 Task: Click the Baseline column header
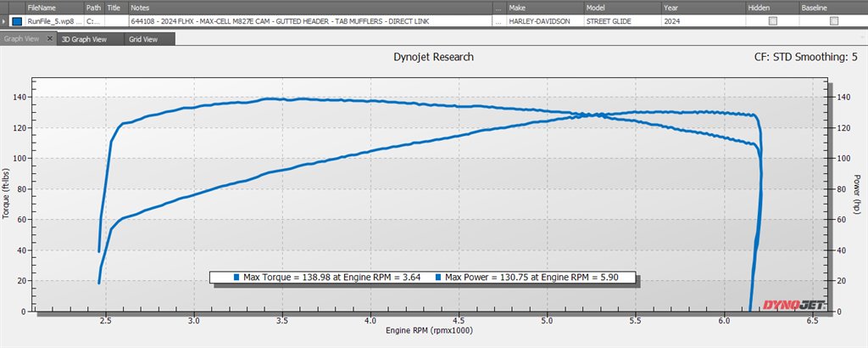coord(833,8)
